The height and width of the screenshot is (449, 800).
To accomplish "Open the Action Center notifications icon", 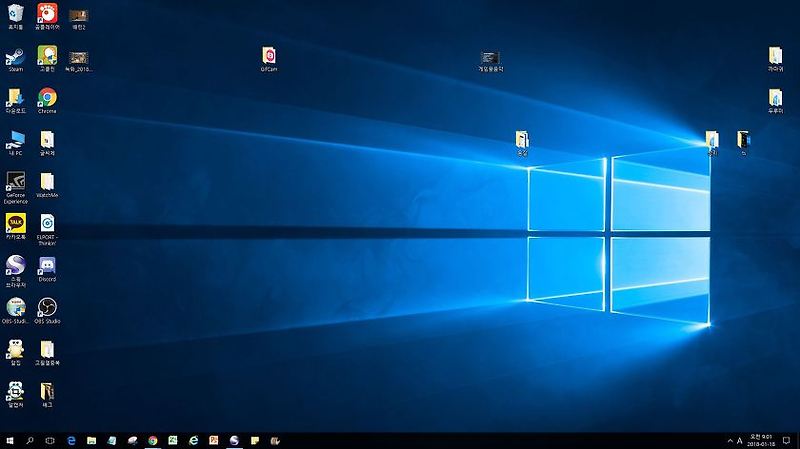I will click(x=786, y=441).
